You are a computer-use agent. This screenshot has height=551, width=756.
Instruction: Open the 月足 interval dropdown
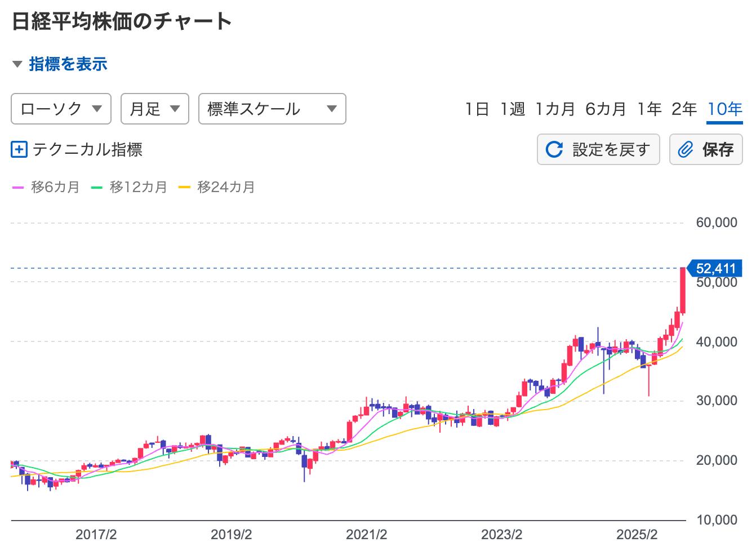[x=154, y=109]
